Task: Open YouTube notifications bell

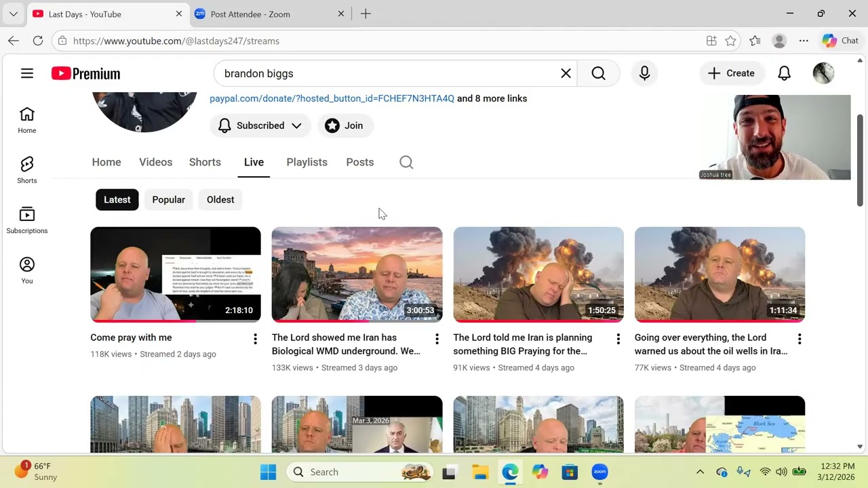Action: click(x=784, y=73)
